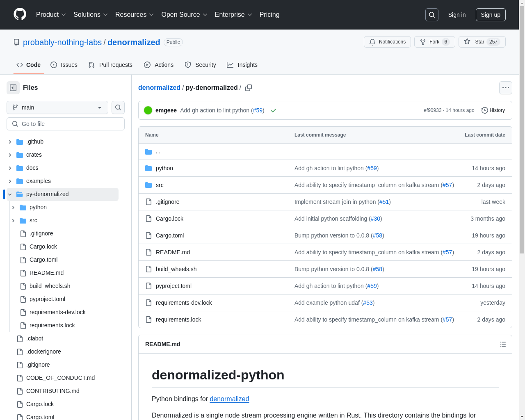Click commit hash ef90933
Viewport: 525px width, 420px height.
tap(433, 110)
